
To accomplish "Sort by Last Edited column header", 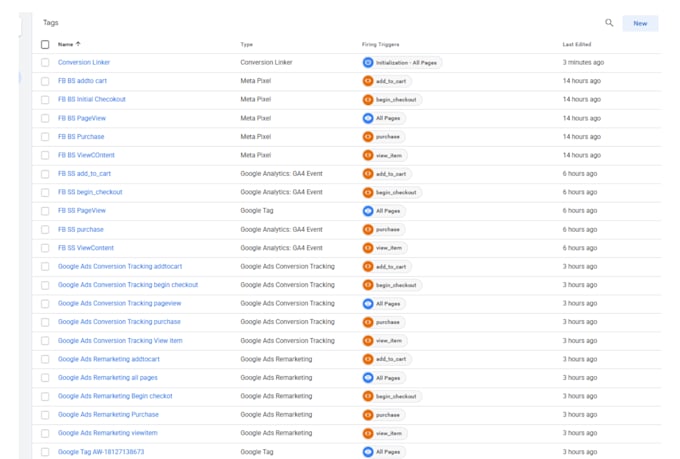I will pyautogui.click(x=577, y=44).
